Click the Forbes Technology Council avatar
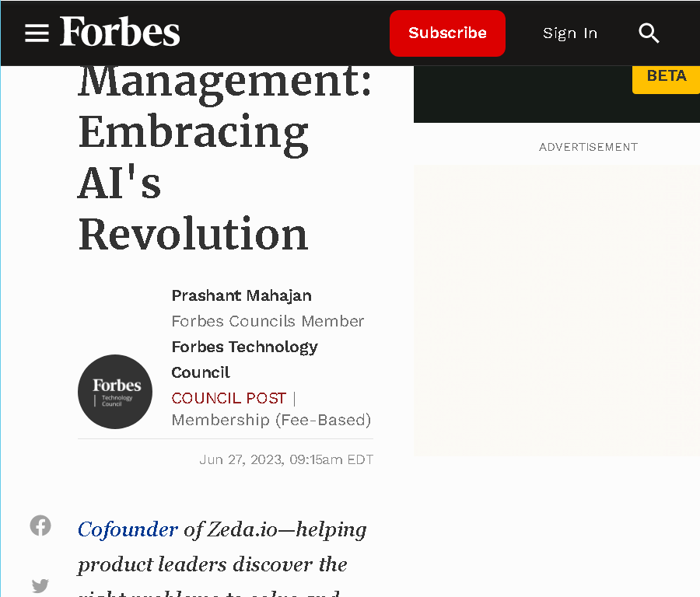Viewport: 700px width, 597px height. pyautogui.click(x=115, y=392)
